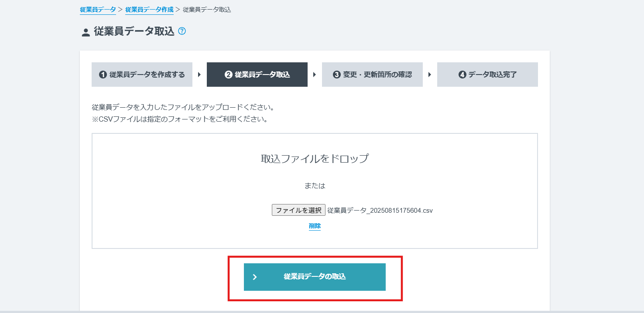
Task: Click the arrow between steps 2 and 3
Action: 315,75
